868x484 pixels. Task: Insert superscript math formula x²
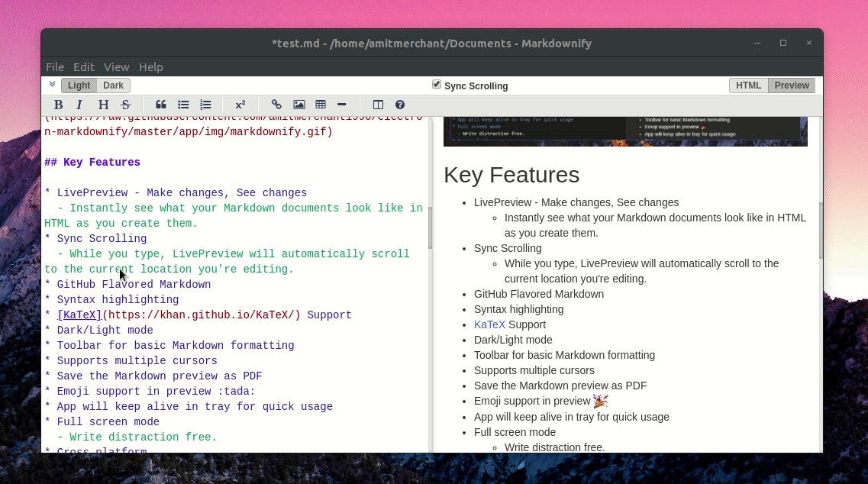(x=240, y=105)
